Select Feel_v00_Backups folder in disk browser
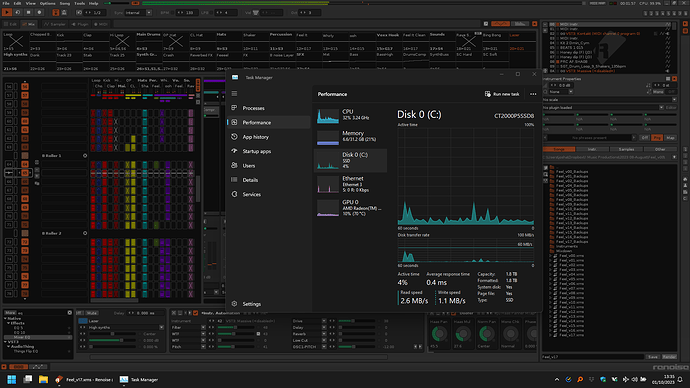This screenshot has width=690, height=388. [572, 172]
